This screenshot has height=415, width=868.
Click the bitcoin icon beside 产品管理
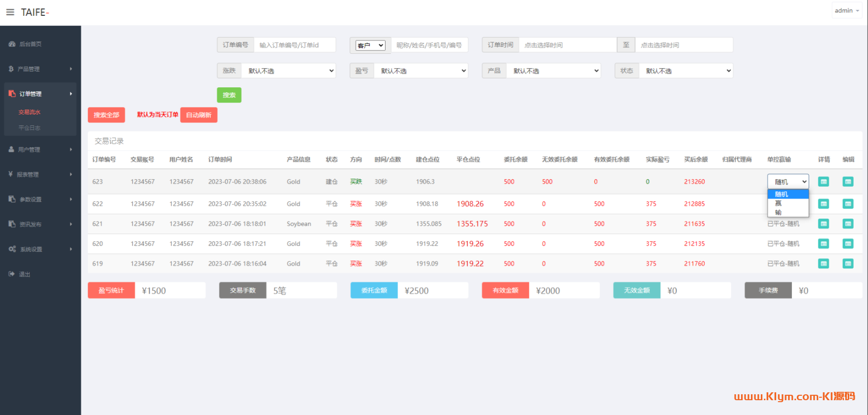coord(11,69)
